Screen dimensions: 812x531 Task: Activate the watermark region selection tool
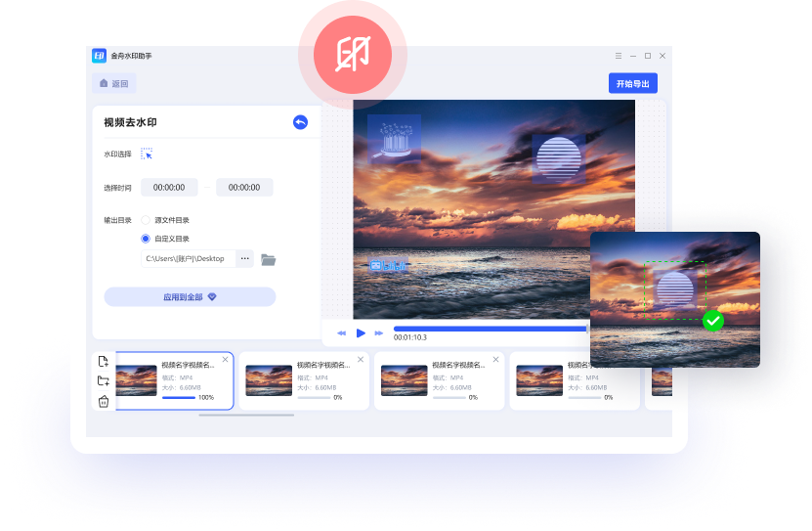pyautogui.click(x=147, y=154)
